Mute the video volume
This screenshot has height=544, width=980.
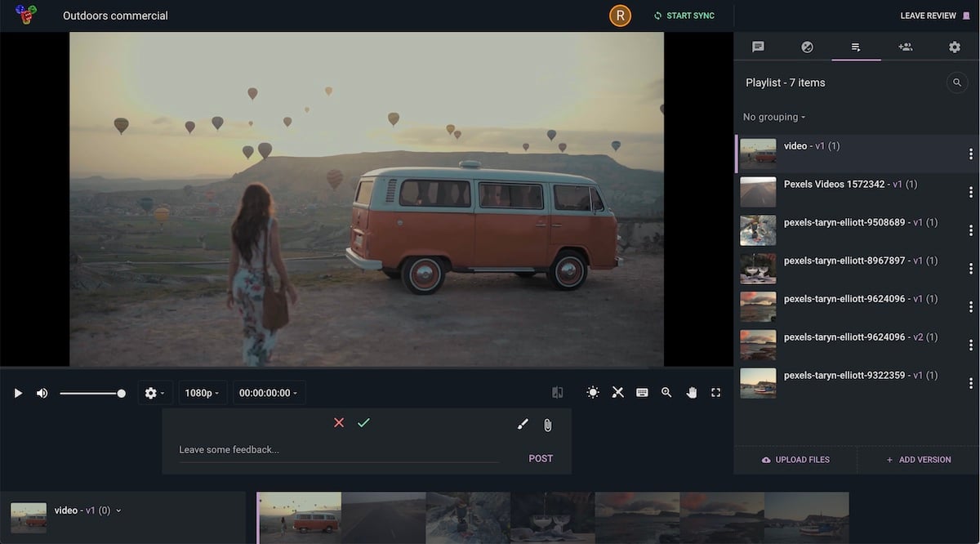coord(42,393)
